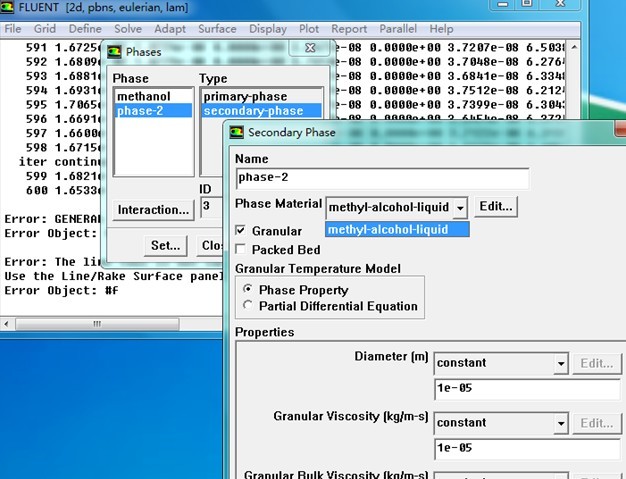Click console line for iteration 591

point(63,48)
